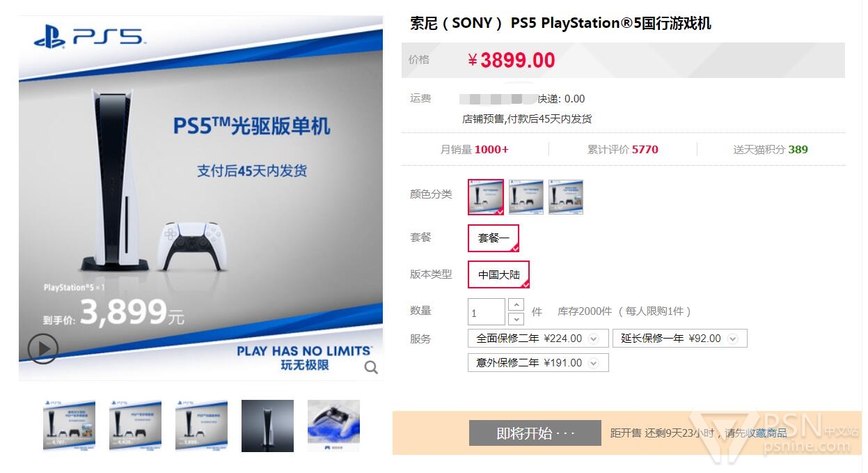Open the 月销量 1000+ sales tab
This screenshot has width=868, height=473.
[x=474, y=149]
